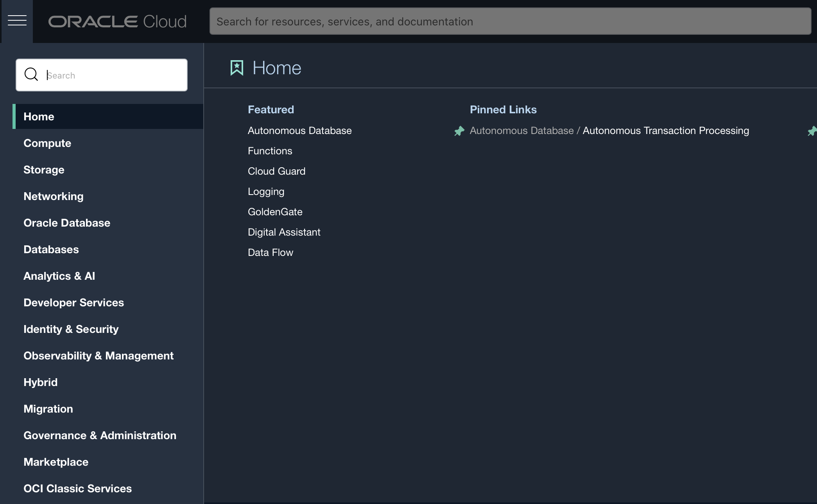Open the Oracle Database category
This screenshot has height=504, width=817.
point(67,223)
